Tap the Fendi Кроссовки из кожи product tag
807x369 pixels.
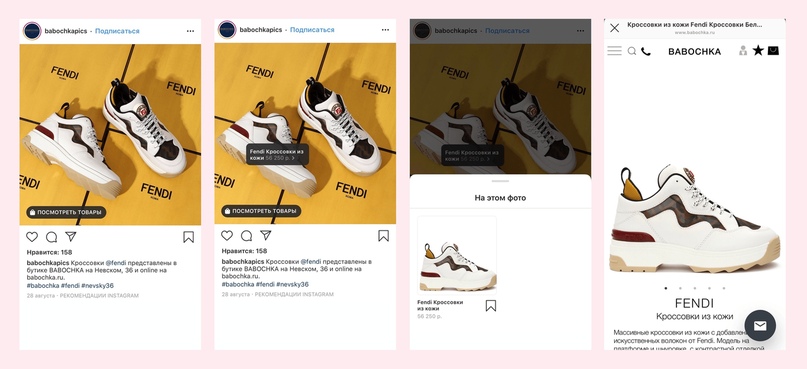point(277,155)
